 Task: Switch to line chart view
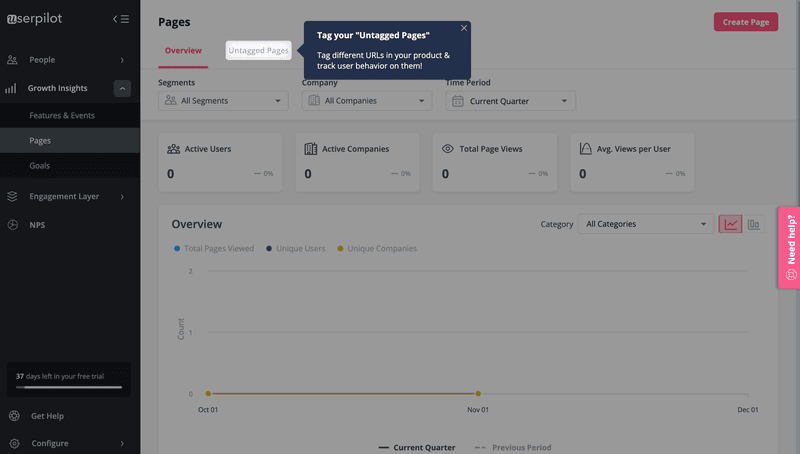[x=730, y=224]
